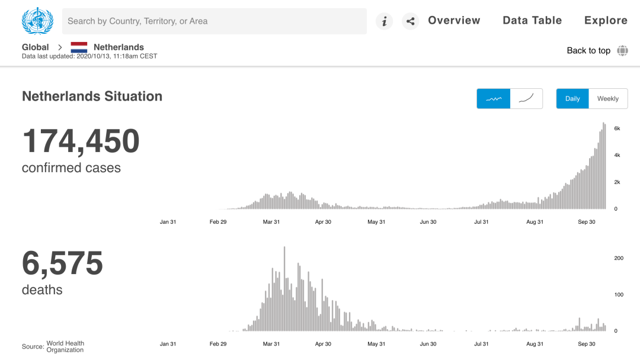Click the globe icon beside Back to top

(622, 50)
